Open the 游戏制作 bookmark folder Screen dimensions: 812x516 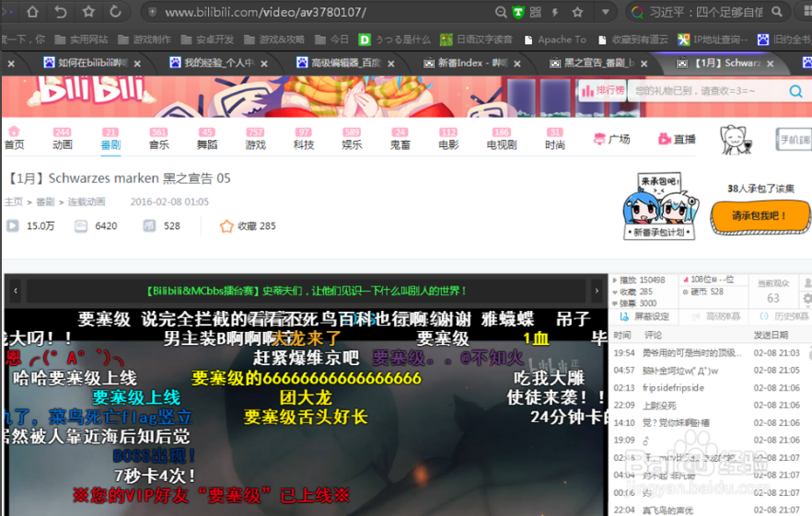pyautogui.click(x=145, y=40)
